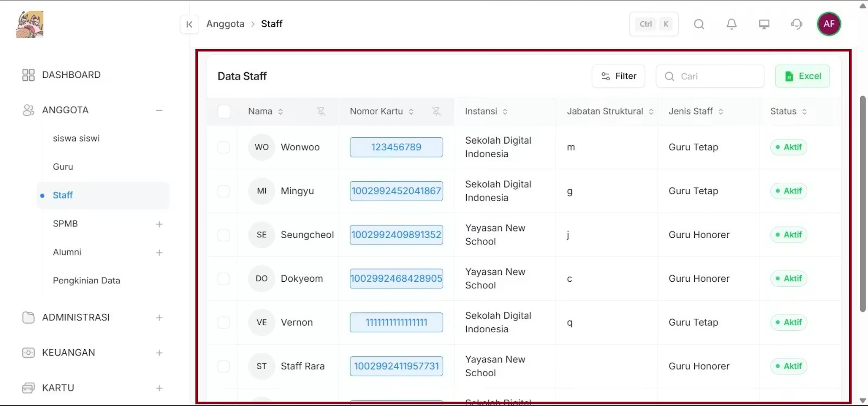Expand the SPMB submenu

pos(159,224)
